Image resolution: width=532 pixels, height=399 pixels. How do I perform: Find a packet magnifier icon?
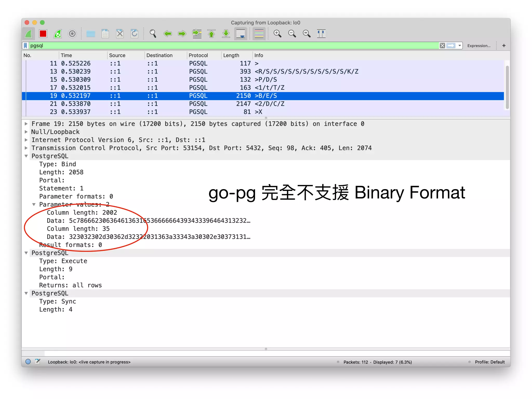153,34
